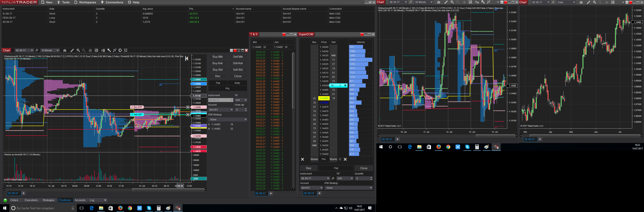644x212 pixels.
Task: Click Buy Mkt in Chart Trader
Action: click(x=218, y=57)
